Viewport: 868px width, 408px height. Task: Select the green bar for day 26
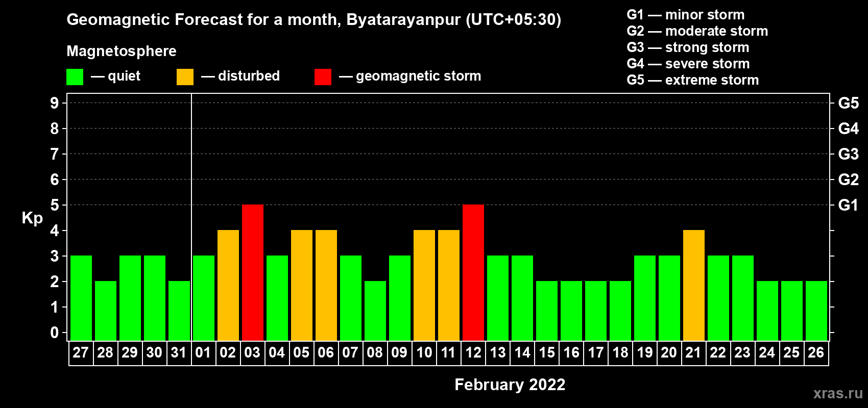816,311
